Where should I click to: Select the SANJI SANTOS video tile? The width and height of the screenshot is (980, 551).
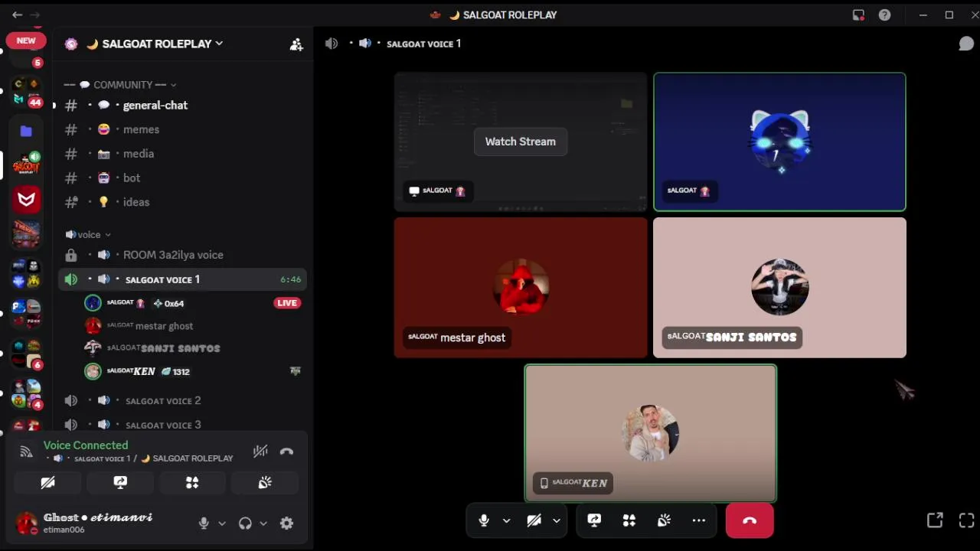(x=779, y=288)
